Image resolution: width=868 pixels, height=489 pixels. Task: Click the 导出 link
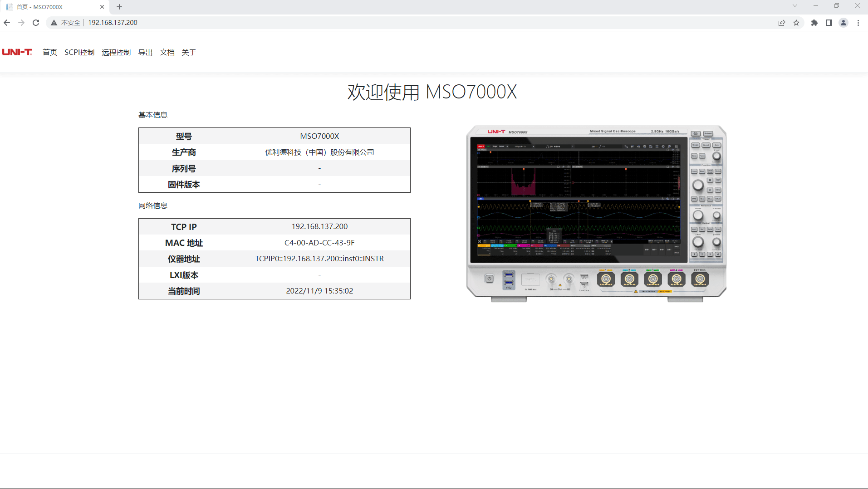pos(145,52)
